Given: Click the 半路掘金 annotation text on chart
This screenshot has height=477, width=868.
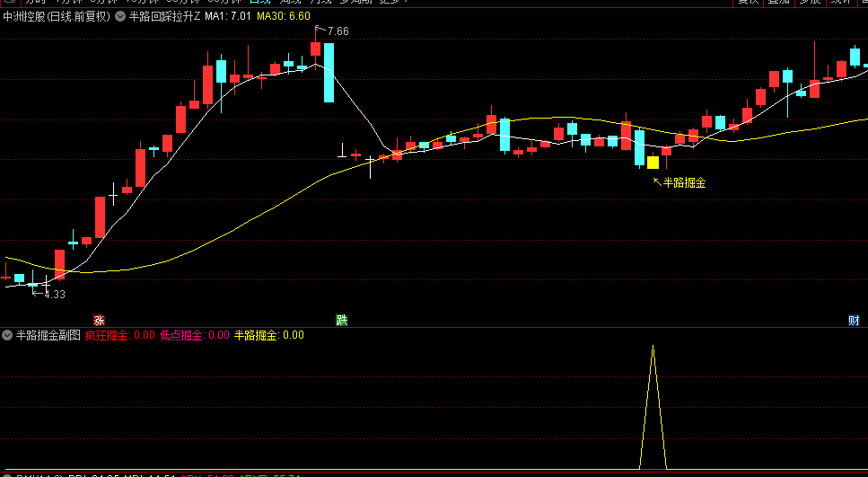Looking at the screenshot, I should [685, 182].
